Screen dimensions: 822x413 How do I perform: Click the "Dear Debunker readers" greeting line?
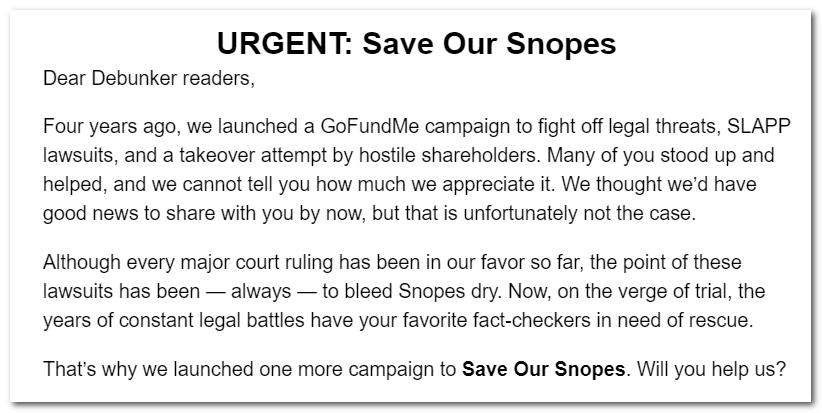[149, 78]
